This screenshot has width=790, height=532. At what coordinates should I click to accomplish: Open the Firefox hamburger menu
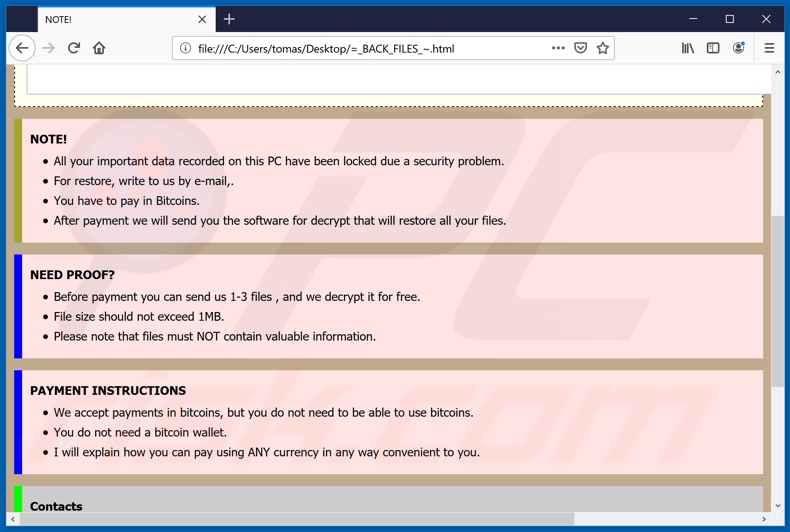pyautogui.click(x=769, y=48)
